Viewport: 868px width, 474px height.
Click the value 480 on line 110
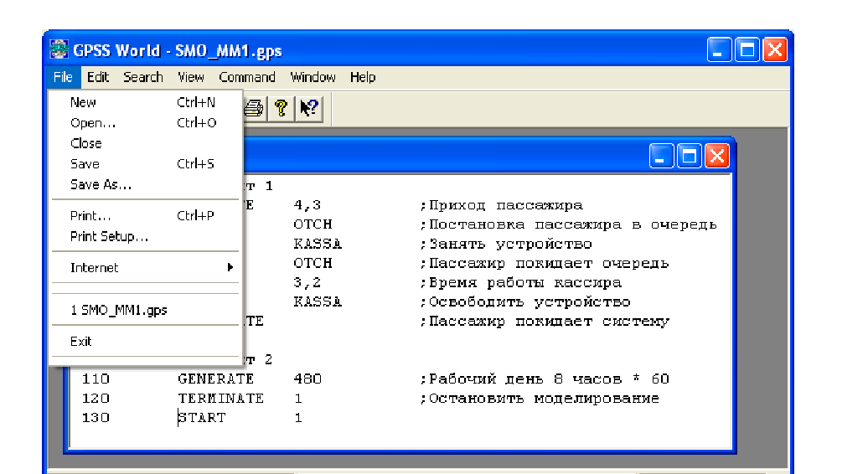[307, 379]
